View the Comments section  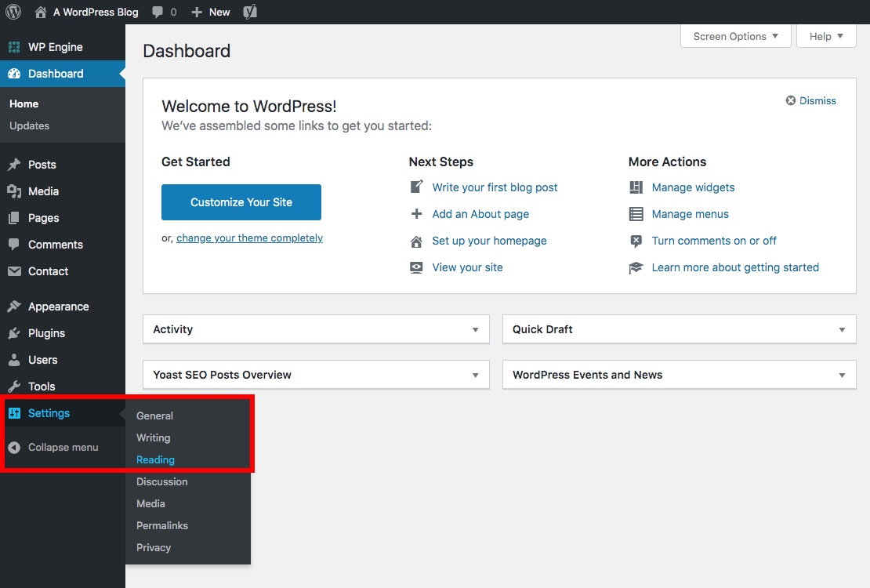click(x=53, y=245)
